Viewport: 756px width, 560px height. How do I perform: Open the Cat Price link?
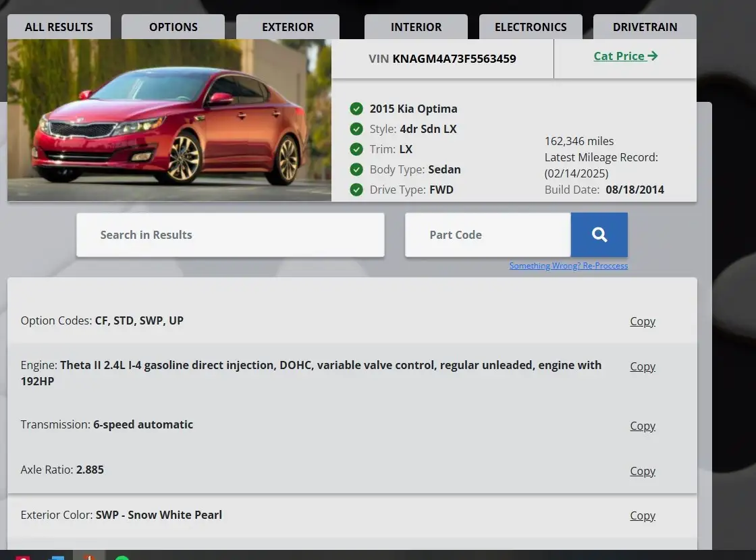[625, 56]
